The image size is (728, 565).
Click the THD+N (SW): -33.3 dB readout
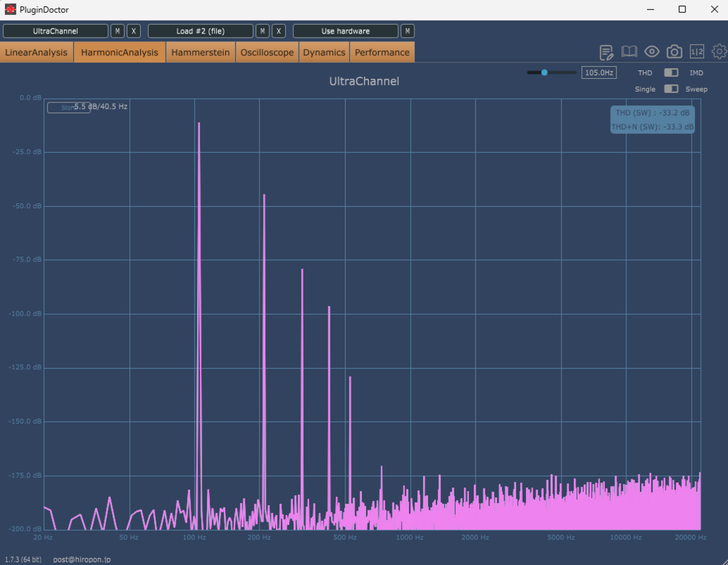653,127
